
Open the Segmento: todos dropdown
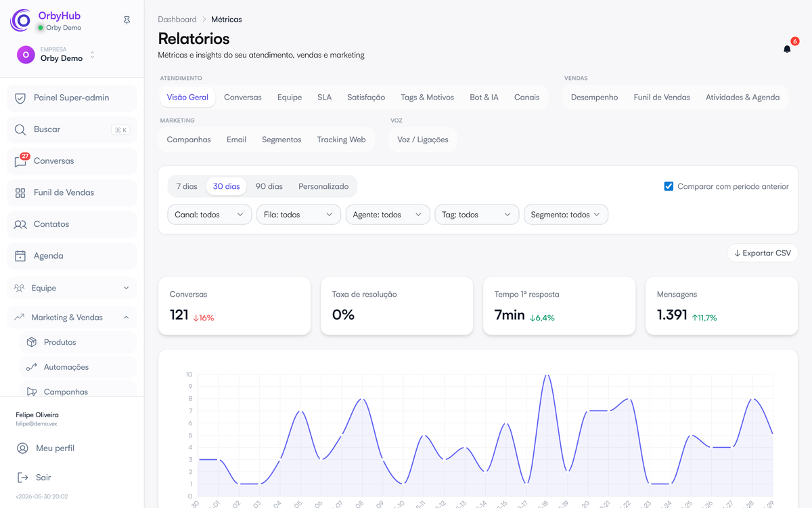[566, 215]
